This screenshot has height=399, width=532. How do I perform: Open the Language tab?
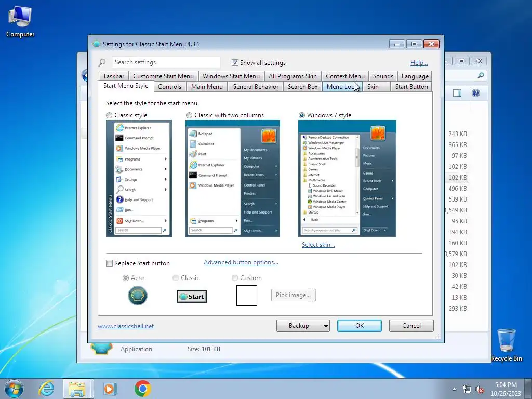pyautogui.click(x=415, y=76)
